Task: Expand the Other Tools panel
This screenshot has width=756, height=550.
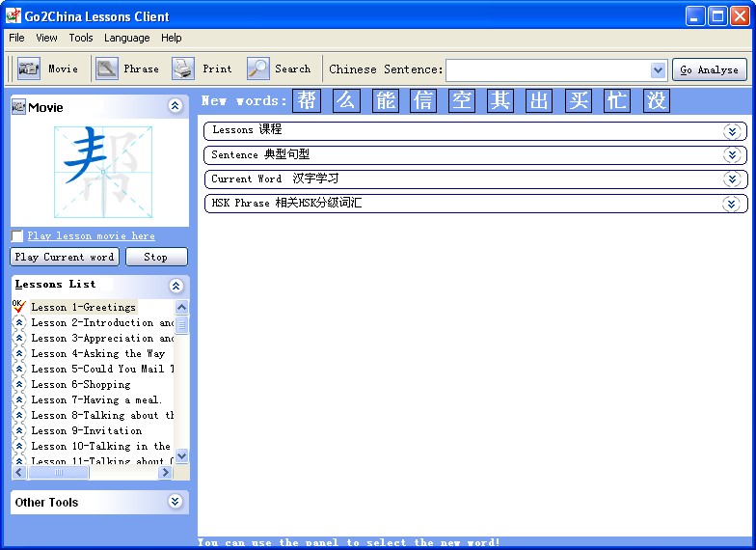Action: (x=175, y=502)
